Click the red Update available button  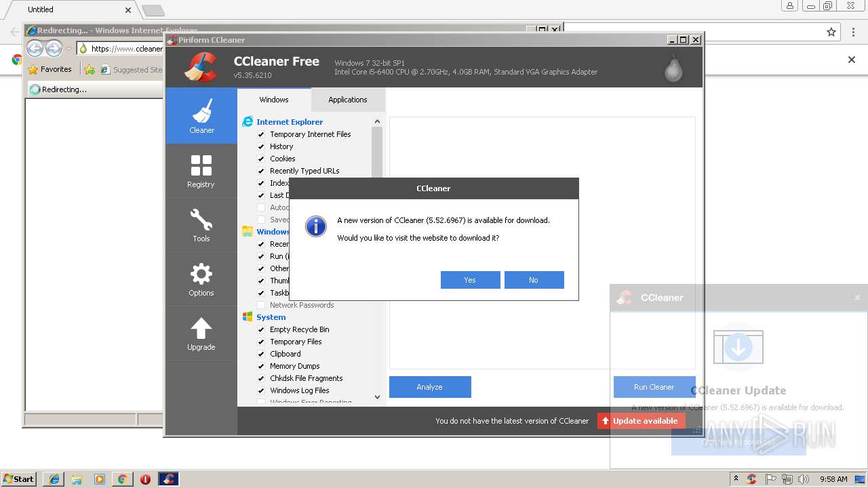point(641,421)
